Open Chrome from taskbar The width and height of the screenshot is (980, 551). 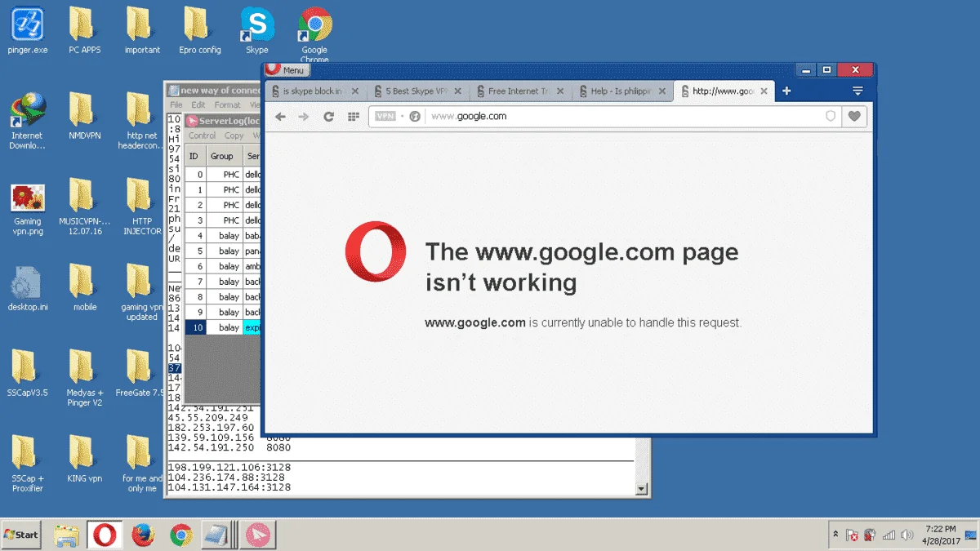(x=180, y=535)
